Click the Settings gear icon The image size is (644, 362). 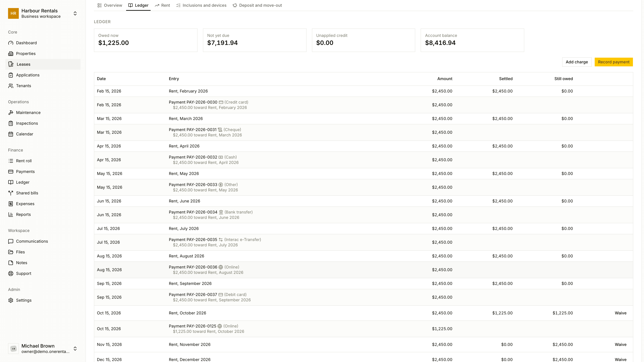point(11,300)
